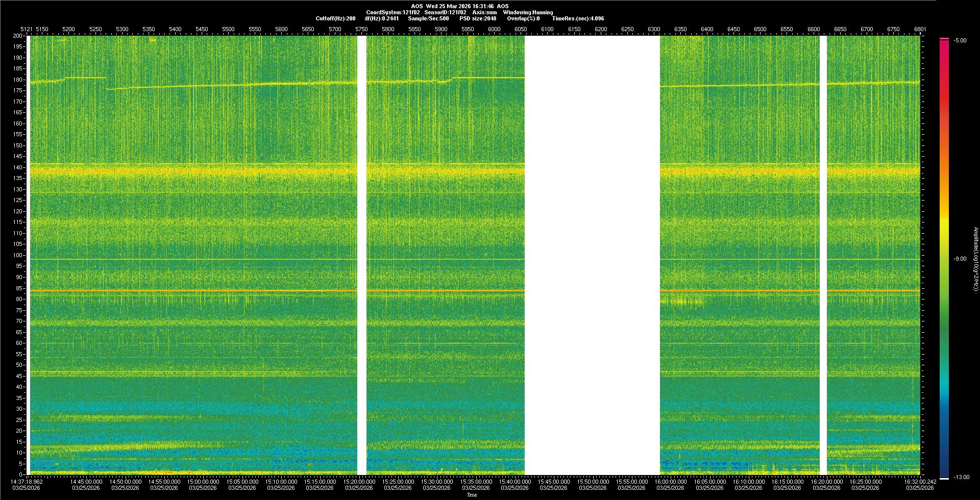Click the -9.00 colorbar amplitude label
Image resolution: width=980 pixels, height=500 pixels.
click(x=960, y=259)
